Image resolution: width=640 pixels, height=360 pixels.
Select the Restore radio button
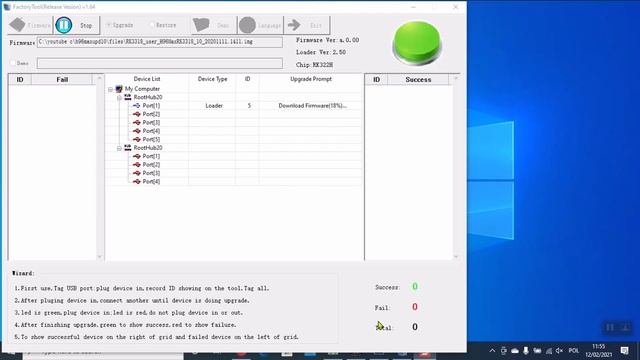click(152, 25)
